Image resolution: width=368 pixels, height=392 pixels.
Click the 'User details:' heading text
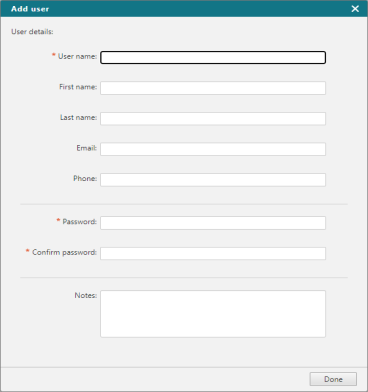tap(32, 32)
